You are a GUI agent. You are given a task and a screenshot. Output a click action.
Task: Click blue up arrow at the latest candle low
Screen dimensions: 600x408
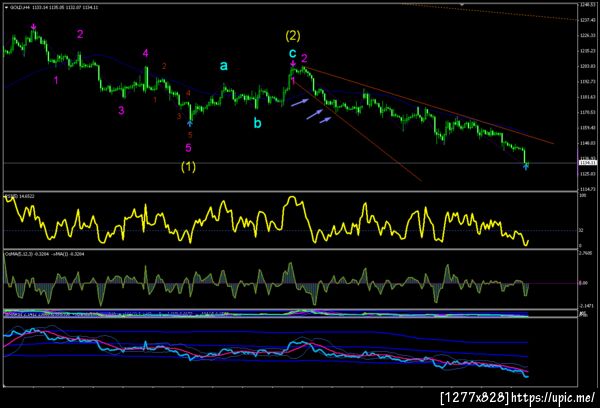pos(526,166)
